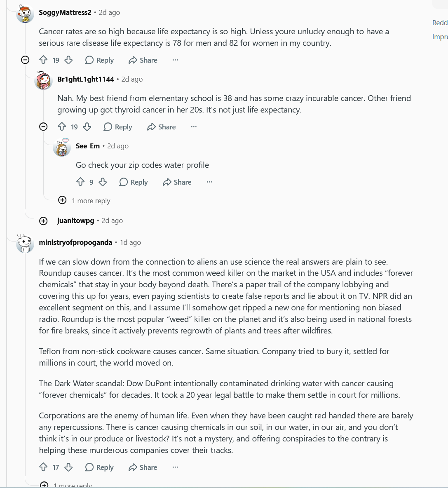This screenshot has width=448, height=488.
Task: Share See_Em's comment
Action: coord(177,182)
